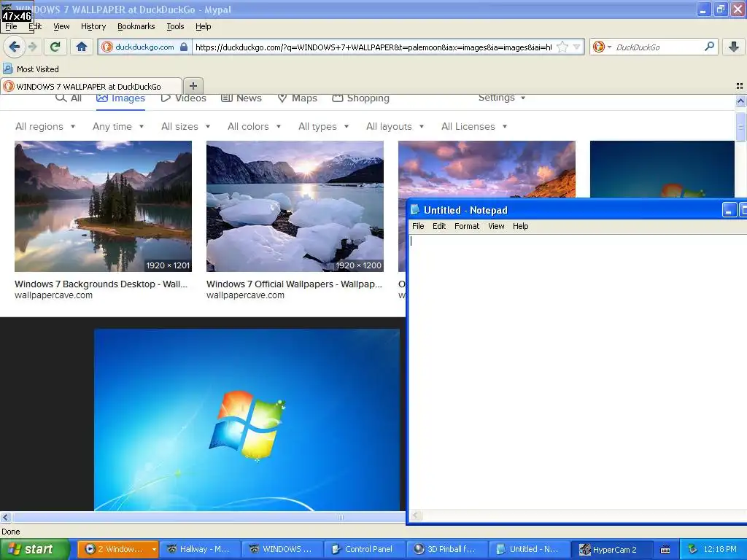The image size is (747, 560).
Task: Open Notepad Edit menu
Action: (x=438, y=226)
